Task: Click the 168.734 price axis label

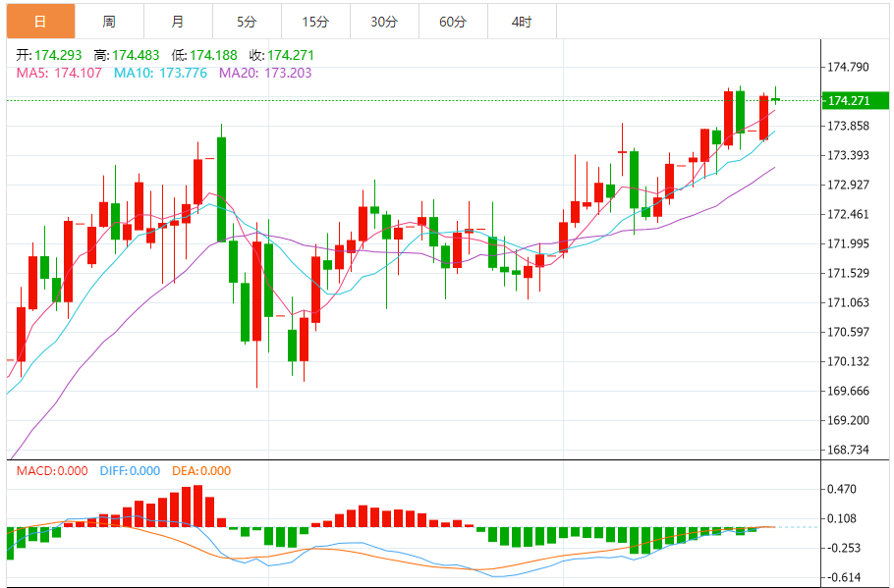Action: pyautogui.click(x=849, y=450)
